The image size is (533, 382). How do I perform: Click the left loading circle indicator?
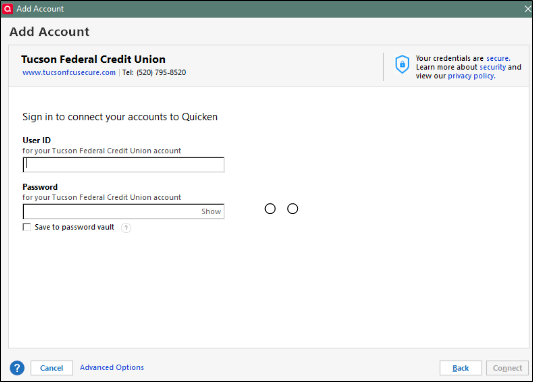(270, 209)
